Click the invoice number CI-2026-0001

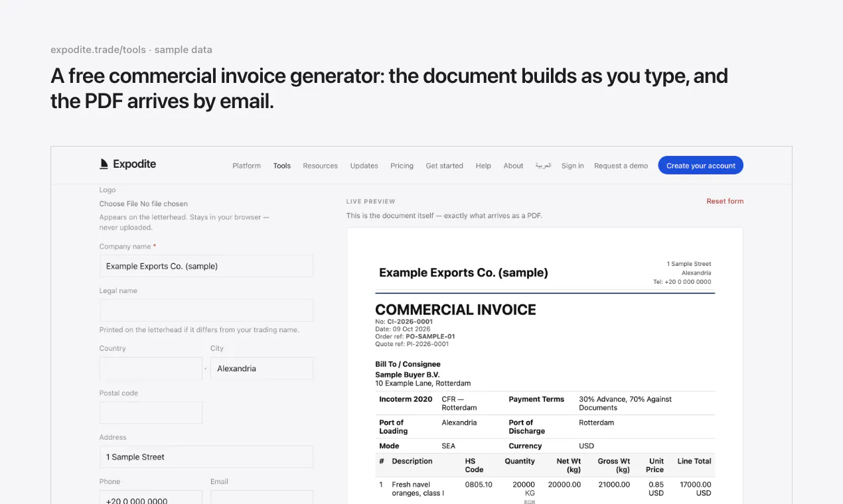point(410,322)
